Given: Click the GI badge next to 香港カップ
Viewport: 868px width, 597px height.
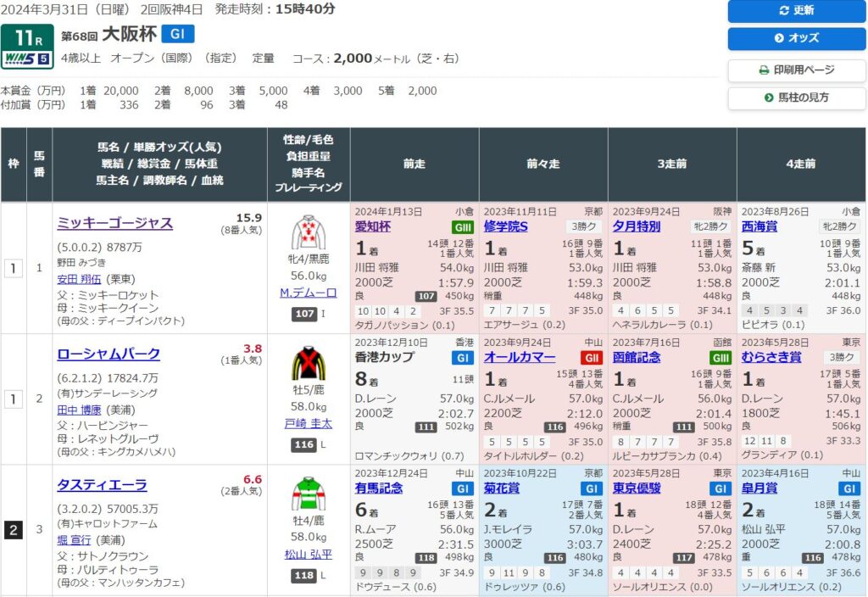Looking at the screenshot, I should coord(463,358).
